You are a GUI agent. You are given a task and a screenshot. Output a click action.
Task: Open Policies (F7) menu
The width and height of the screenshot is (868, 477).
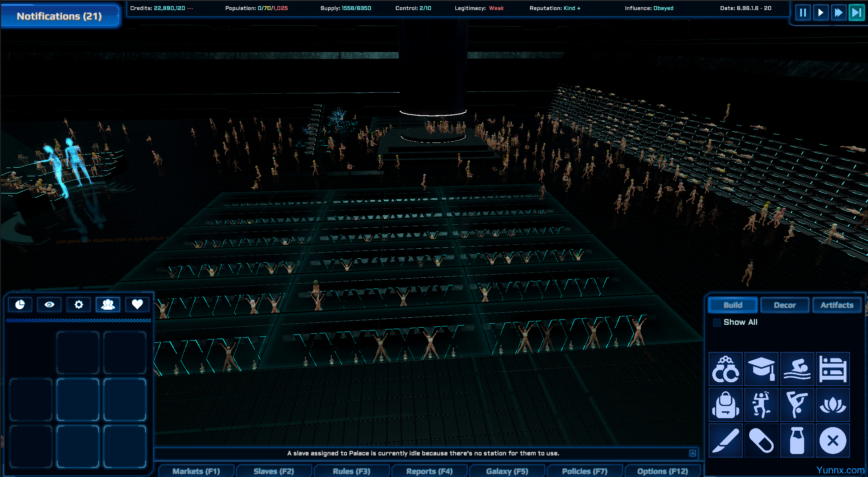[585, 471]
